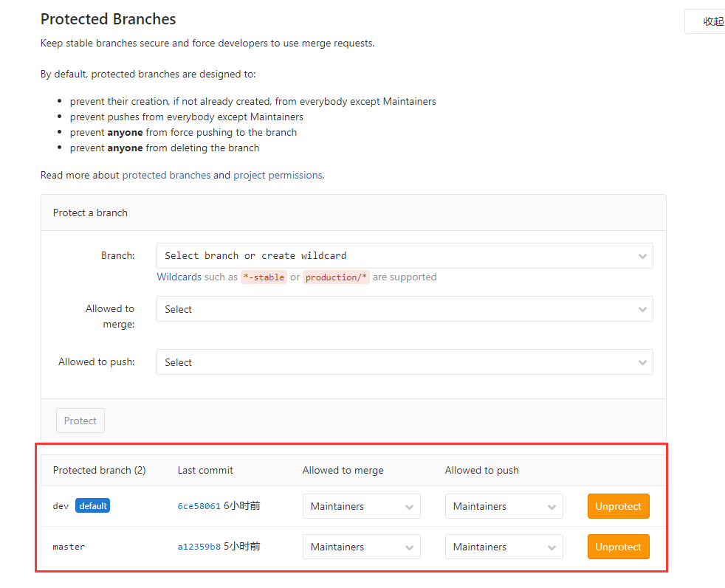The image size is (725, 588).
Task: Click the Protected Branches heading
Action: 108,19
